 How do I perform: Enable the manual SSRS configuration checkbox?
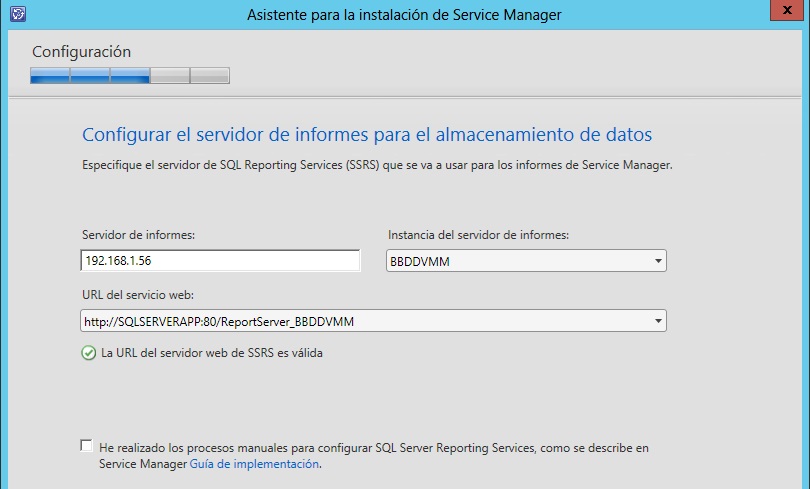[88, 447]
